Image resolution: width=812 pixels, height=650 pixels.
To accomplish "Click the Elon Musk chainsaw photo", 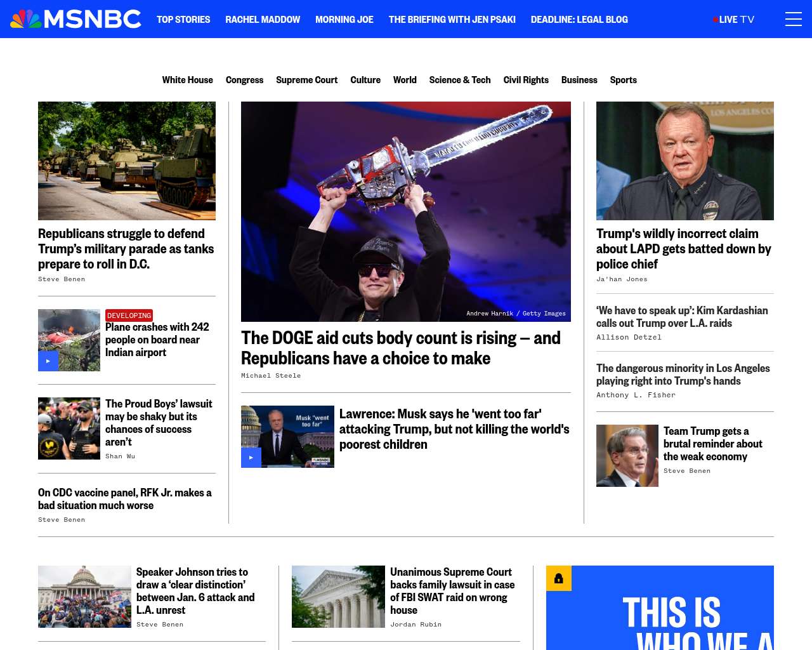I will (x=406, y=211).
